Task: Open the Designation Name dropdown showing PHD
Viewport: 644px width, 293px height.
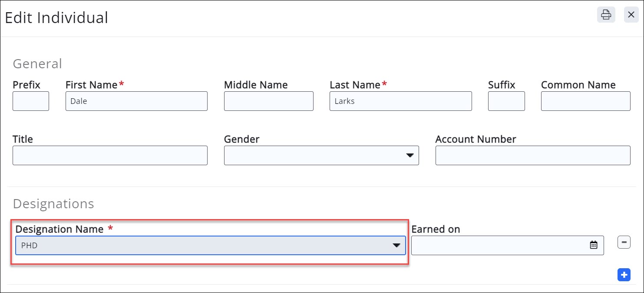Action: [x=396, y=246]
